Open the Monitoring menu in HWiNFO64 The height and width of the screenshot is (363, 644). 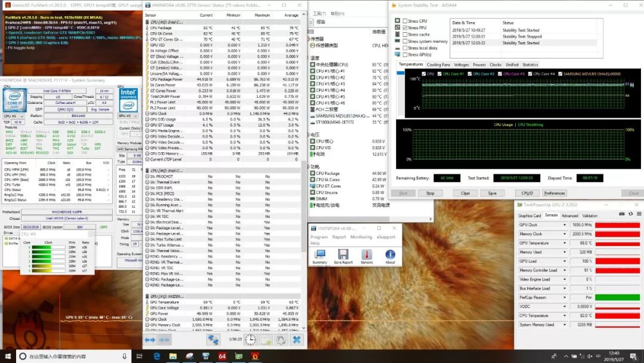pyautogui.click(x=361, y=237)
